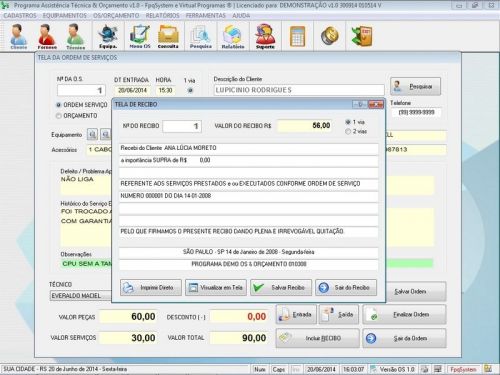Image resolution: width=500 pixels, height=375 pixels.
Task: Click the DT ENTRADA date field
Action: [x=132, y=90]
